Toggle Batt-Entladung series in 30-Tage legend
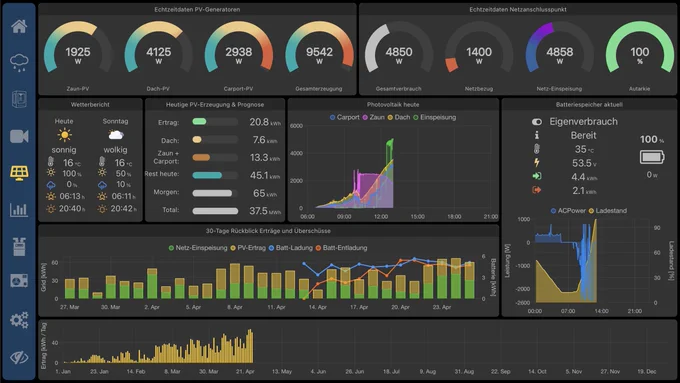The height and width of the screenshot is (383, 680). [x=341, y=248]
